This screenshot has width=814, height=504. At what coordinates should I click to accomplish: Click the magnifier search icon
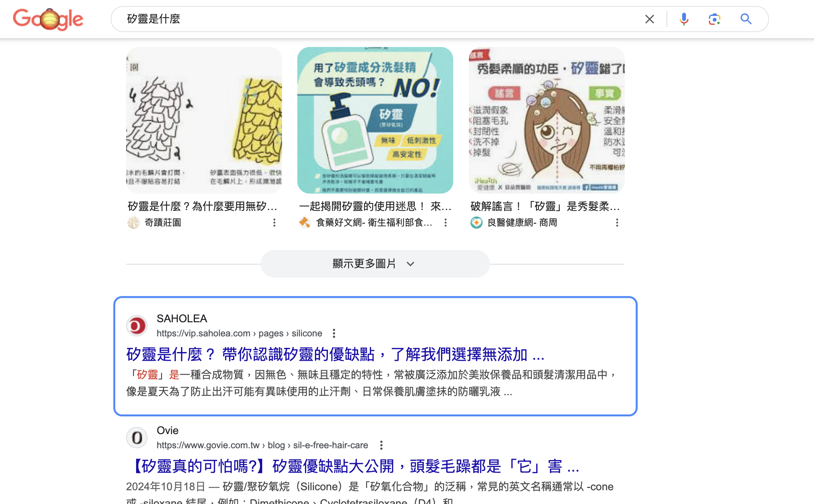pos(746,19)
